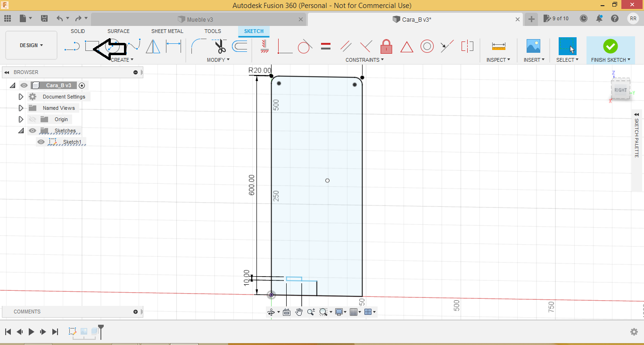644x345 pixels.
Task: Switch to the Surface tab
Action: tap(118, 31)
